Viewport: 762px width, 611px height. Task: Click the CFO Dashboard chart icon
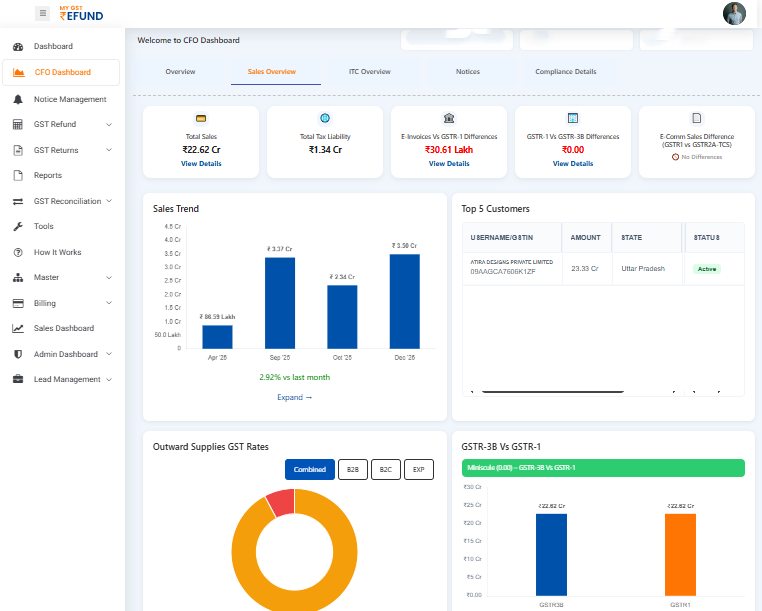pyautogui.click(x=18, y=72)
